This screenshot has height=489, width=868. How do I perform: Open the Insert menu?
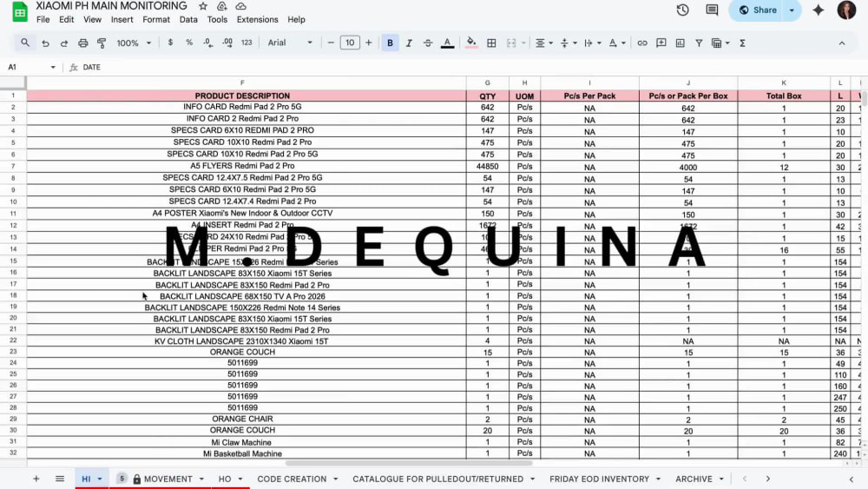pos(122,19)
